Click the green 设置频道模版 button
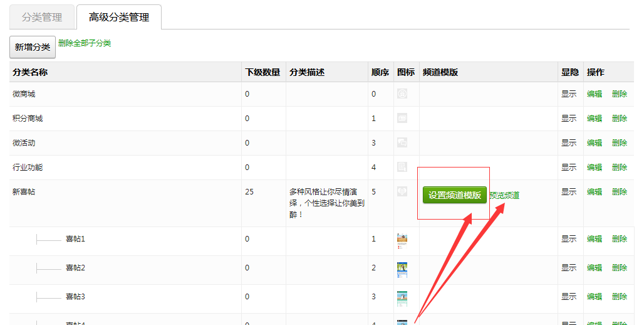The image size is (644, 325). (x=455, y=195)
